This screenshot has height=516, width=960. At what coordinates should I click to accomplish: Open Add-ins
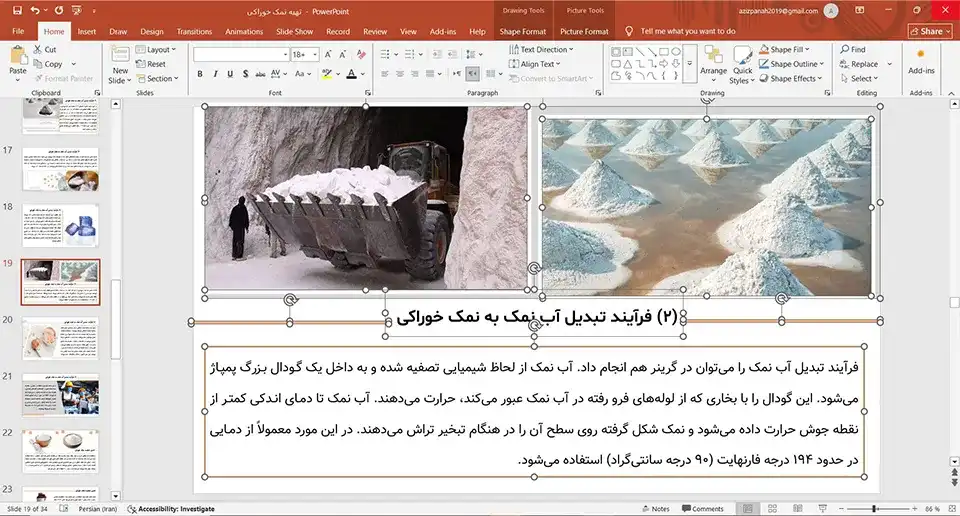tap(921, 62)
